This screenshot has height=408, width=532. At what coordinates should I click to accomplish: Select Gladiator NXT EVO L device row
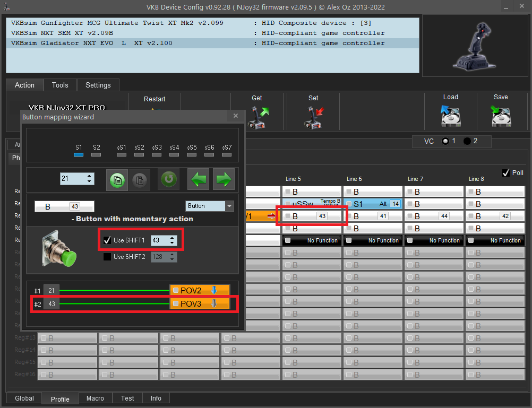[x=212, y=44]
